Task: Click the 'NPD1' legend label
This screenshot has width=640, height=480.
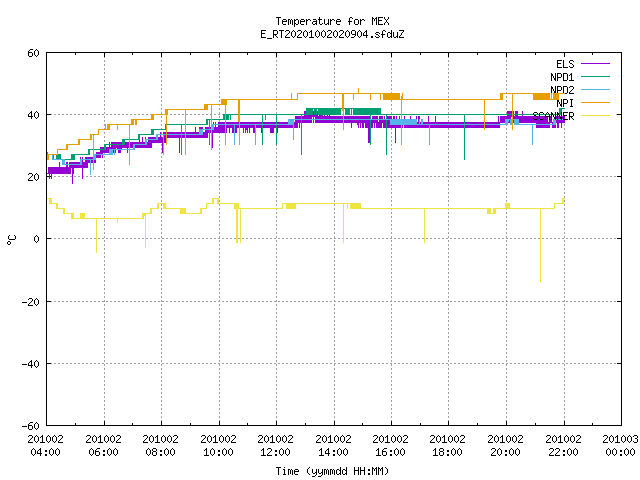Action: [x=562, y=77]
